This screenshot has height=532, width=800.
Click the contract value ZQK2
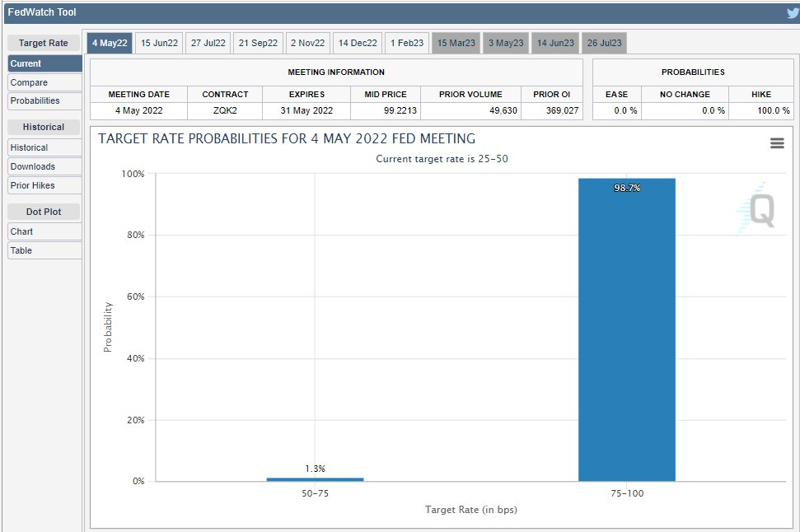[225, 110]
